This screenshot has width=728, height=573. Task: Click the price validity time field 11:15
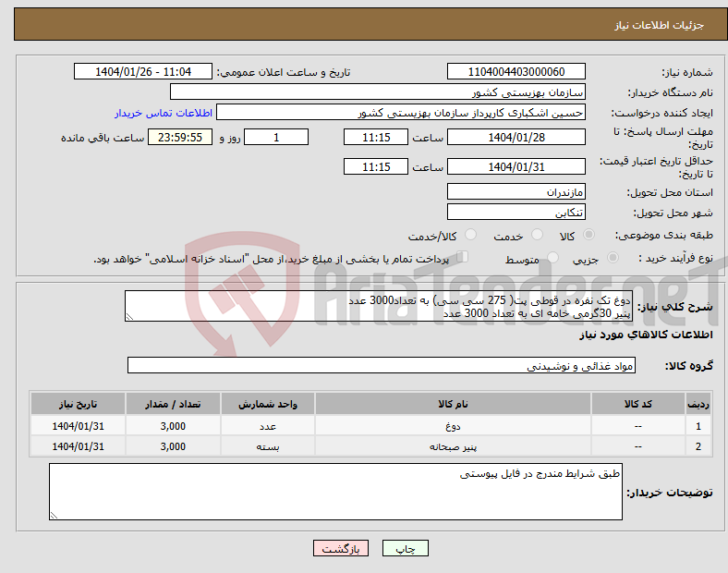[x=376, y=166]
